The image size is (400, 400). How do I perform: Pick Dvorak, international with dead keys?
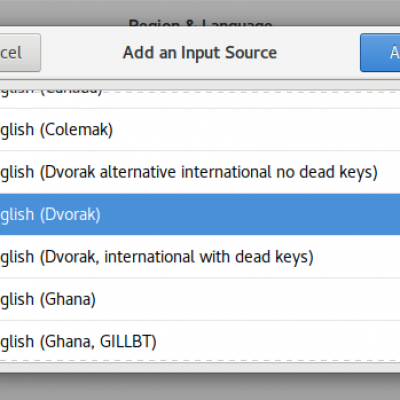[x=200, y=257]
